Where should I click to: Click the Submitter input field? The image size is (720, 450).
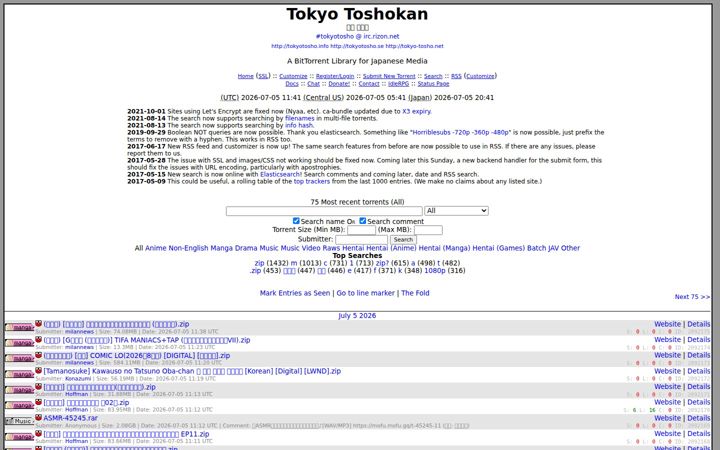tap(361, 240)
